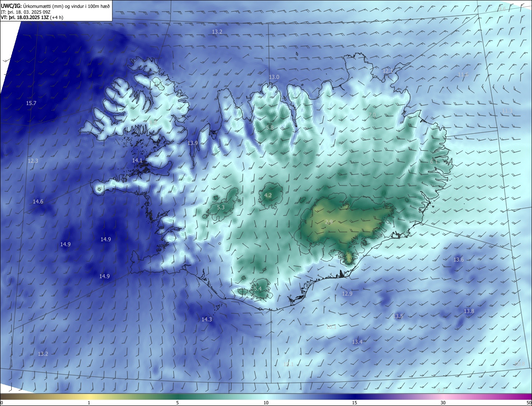Click the 13.0 value label on the map
Screen dimensions: 532x406
[274, 77]
